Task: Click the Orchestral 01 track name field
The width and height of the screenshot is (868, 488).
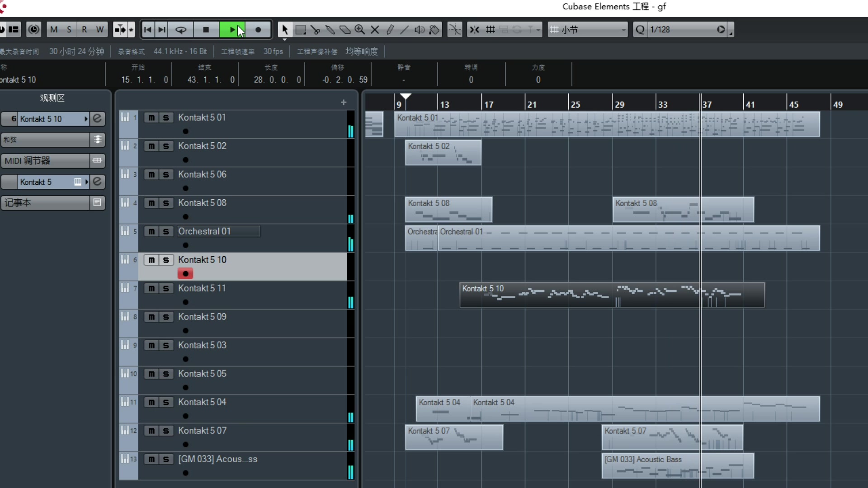Action: (x=219, y=231)
